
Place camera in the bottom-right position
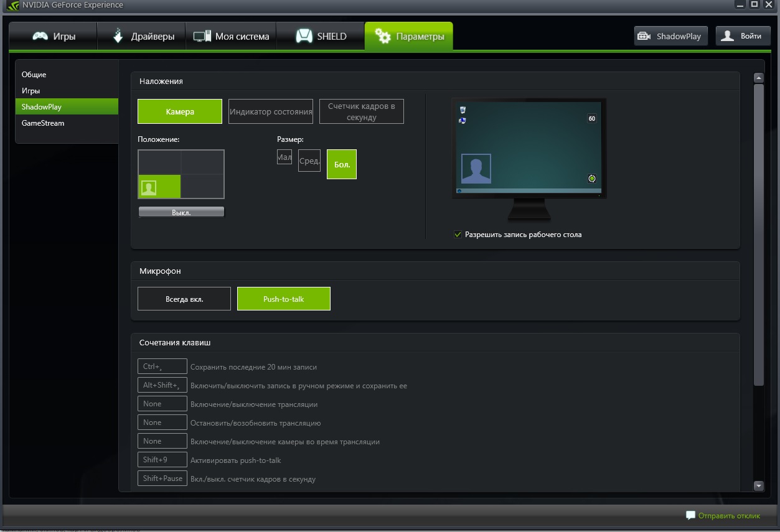(x=202, y=186)
